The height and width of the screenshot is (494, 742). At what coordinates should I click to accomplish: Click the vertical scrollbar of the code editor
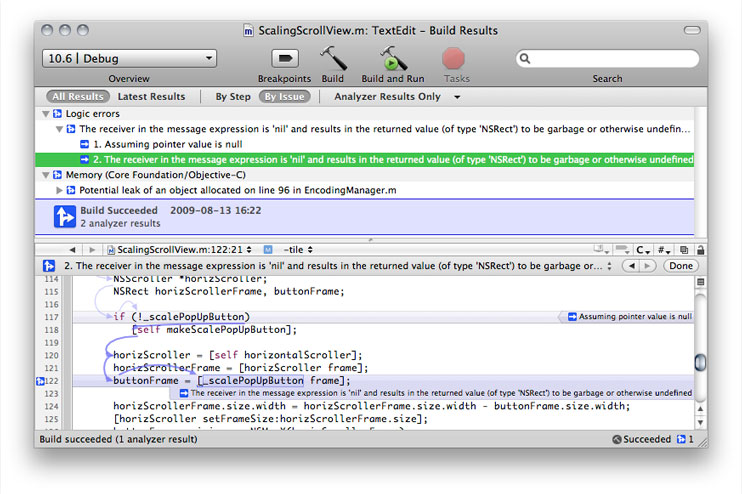tap(701, 362)
